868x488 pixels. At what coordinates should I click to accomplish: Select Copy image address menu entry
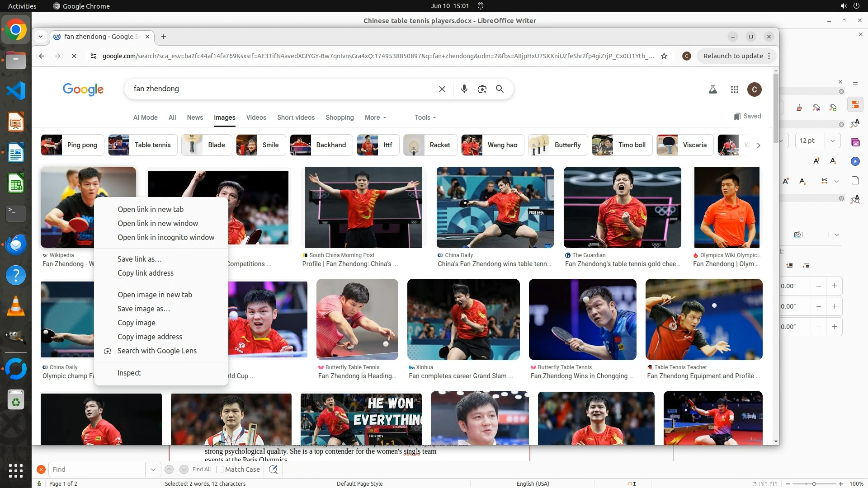pyautogui.click(x=150, y=337)
